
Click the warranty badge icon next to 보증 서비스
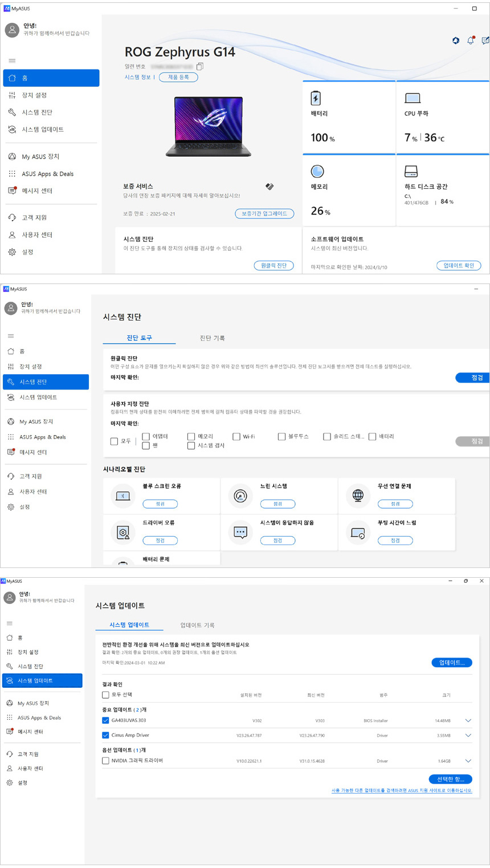(x=269, y=186)
